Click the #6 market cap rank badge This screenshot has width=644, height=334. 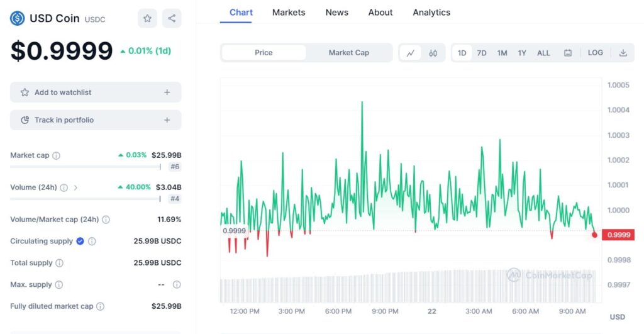pyautogui.click(x=175, y=167)
